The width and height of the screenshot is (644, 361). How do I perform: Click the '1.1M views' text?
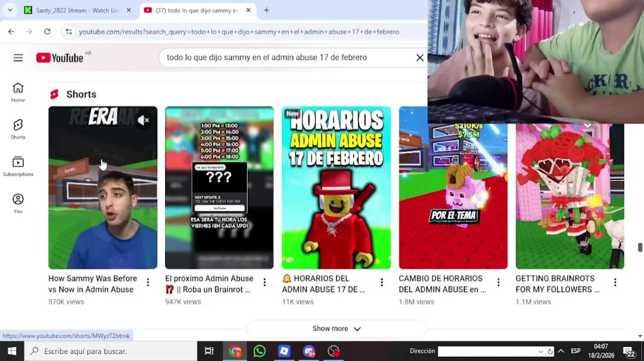point(533,302)
